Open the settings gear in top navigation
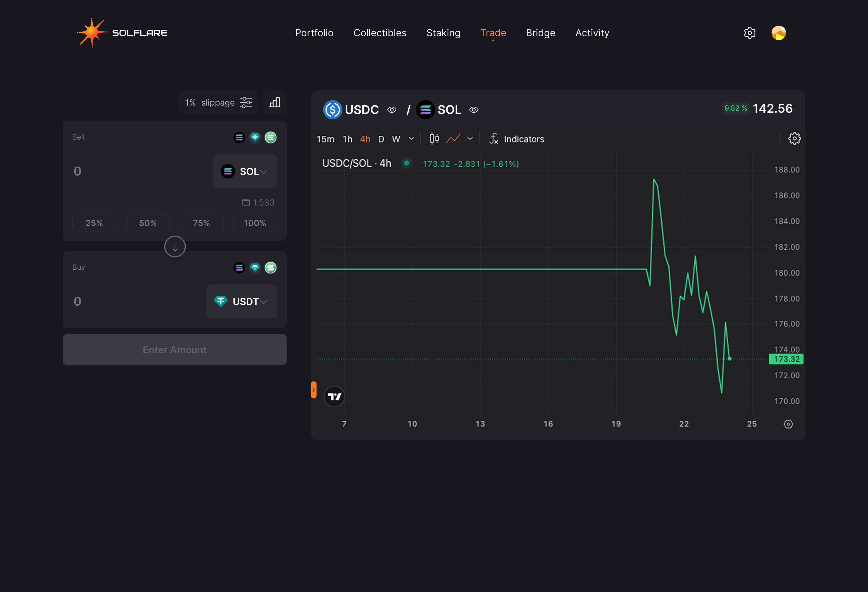This screenshot has height=592, width=868. click(750, 33)
